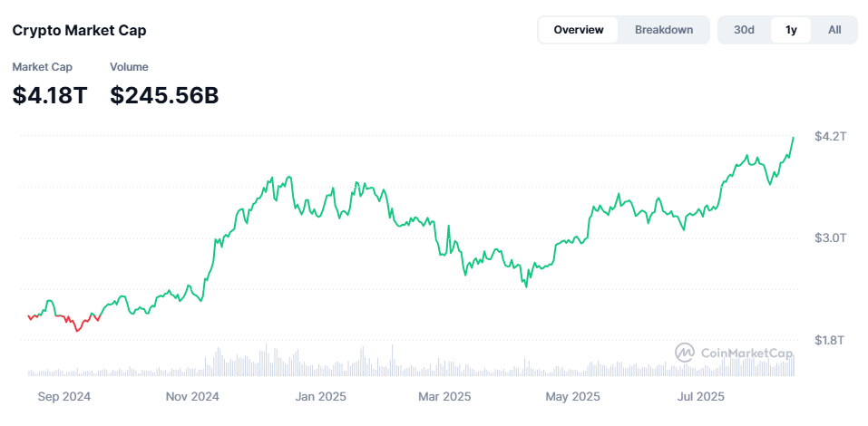Click the Crypto Market Cap title
The height and width of the screenshot is (426, 868).
(x=79, y=30)
